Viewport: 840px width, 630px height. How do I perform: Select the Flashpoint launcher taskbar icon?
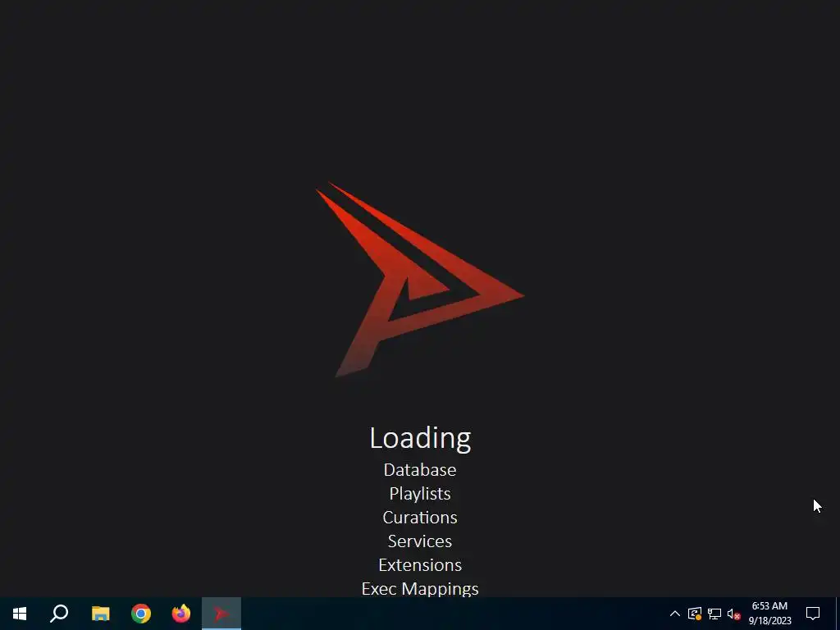221,614
